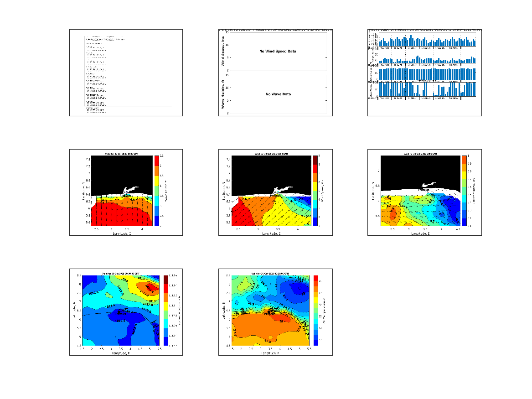Click the current speed map colorbar
Image resolution: width=532 pixels, height=399 pixels.
[x=464, y=191]
